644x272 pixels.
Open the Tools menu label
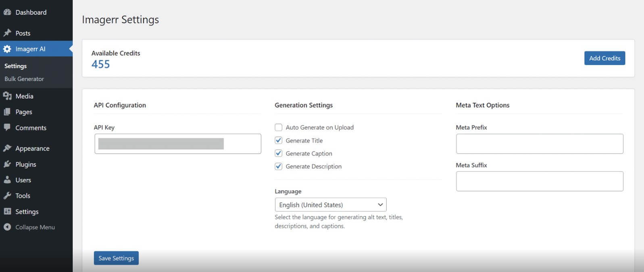coord(23,196)
